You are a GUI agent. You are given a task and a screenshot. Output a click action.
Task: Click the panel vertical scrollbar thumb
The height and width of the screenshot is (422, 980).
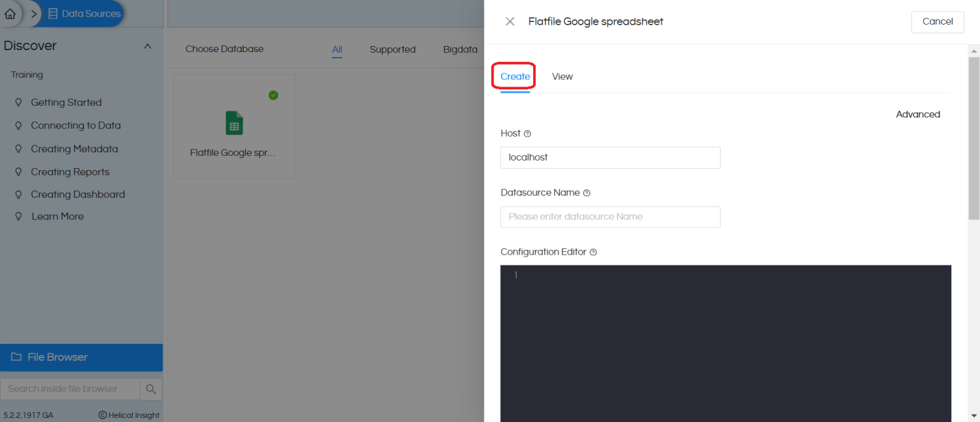click(x=974, y=139)
